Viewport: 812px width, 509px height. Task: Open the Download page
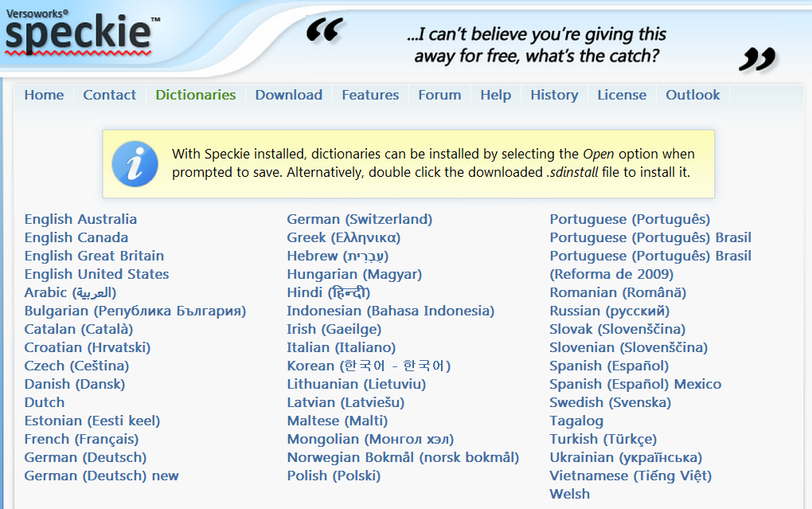tap(288, 95)
